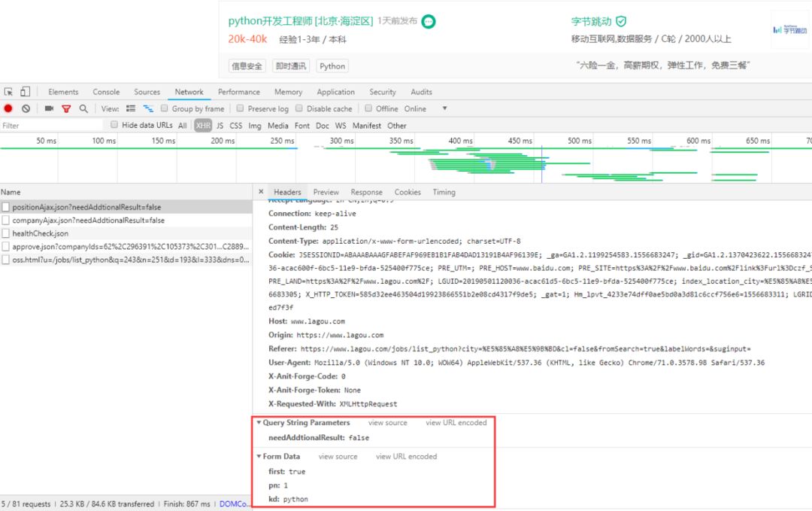Click the capture screenshots camera icon
Image resolution: width=812 pixels, height=511 pixels.
point(49,109)
